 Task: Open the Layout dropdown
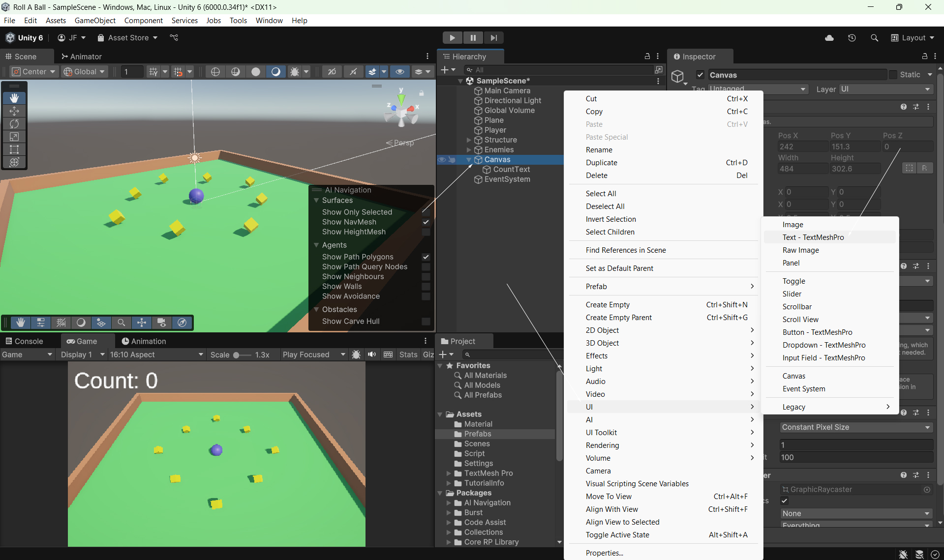[913, 38]
